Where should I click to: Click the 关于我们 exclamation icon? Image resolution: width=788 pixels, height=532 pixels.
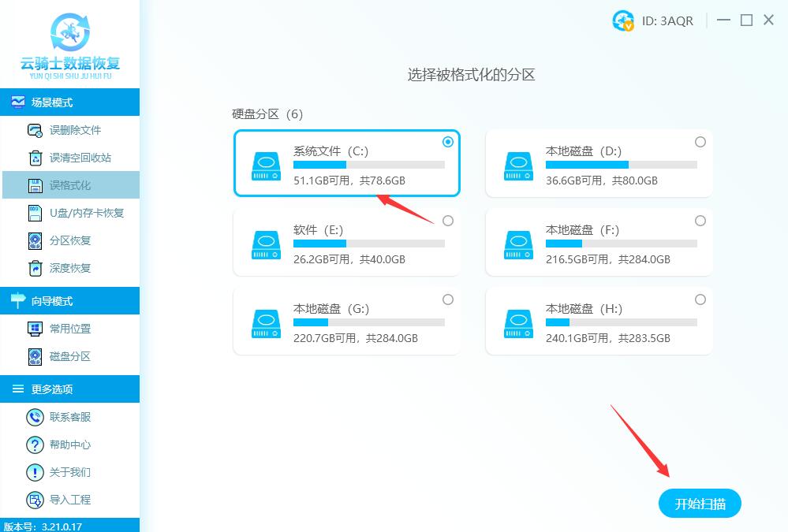coord(35,472)
